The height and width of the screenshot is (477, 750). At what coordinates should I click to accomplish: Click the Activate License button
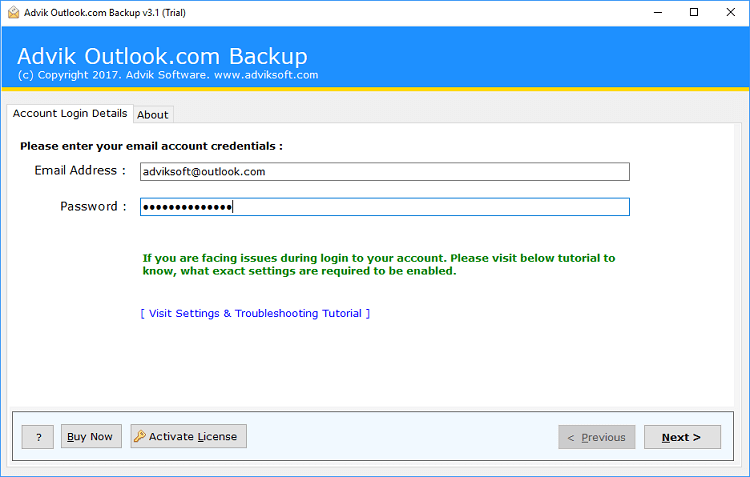pyautogui.click(x=188, y=436)
